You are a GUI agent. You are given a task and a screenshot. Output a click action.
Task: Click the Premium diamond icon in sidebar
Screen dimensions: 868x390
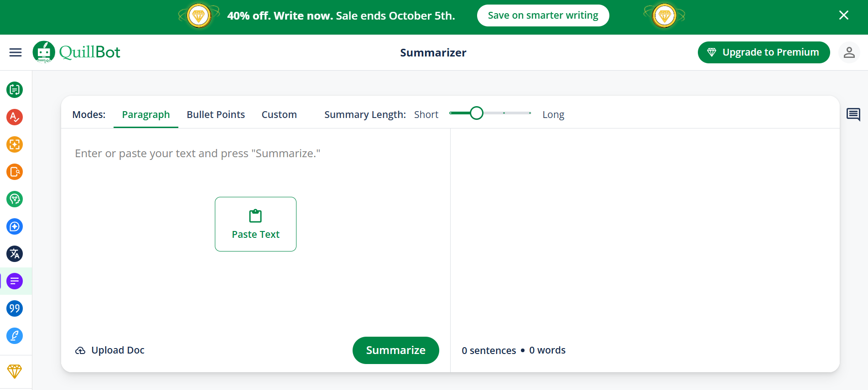coord(15,371)
